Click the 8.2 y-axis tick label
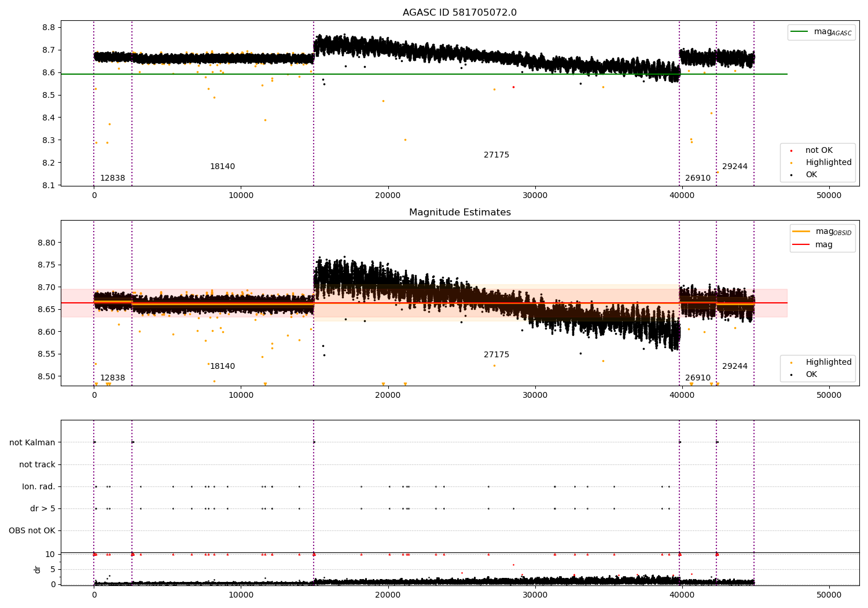Screen dimensions: 868x608 point(49,163)
